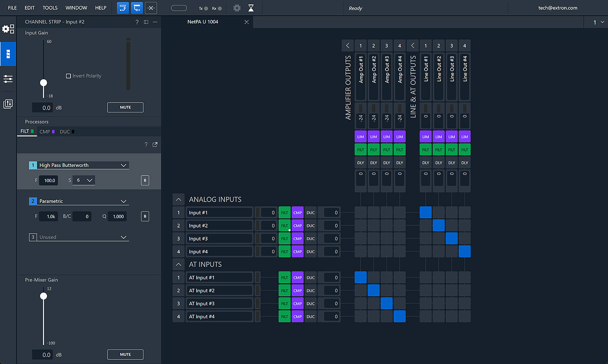This screenshot has height=364, width=608.
Task: Open the Unused filter slot dropdown
Action: click(x=83, y=237)
